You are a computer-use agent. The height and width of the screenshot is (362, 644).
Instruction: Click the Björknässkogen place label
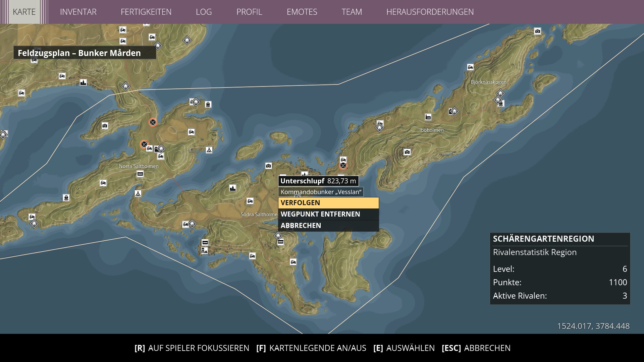(x=489, y=82)
